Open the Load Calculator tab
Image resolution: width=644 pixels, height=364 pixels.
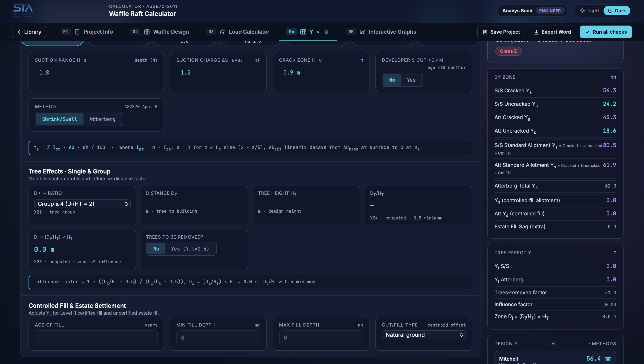pos(238,32)
